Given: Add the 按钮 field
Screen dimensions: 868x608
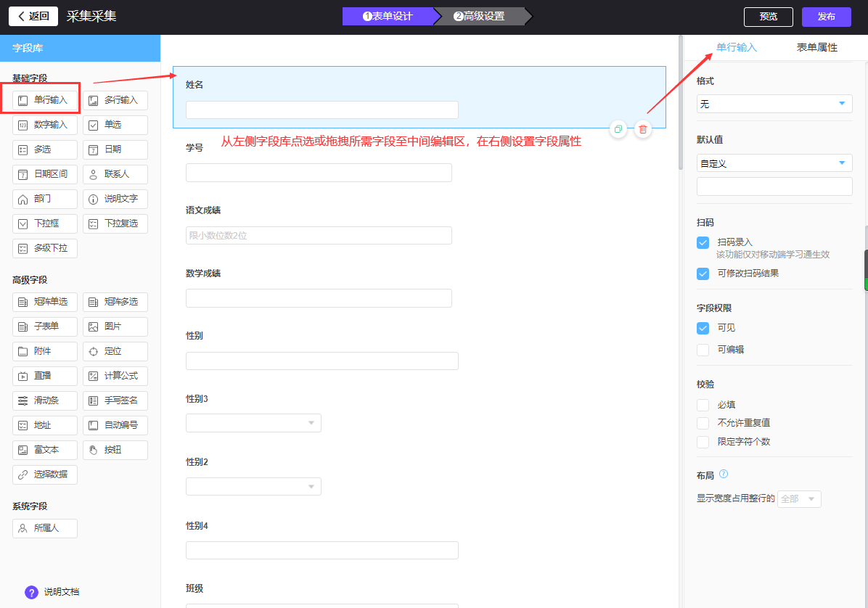Looking at the screenshot, I should [115, 451].
